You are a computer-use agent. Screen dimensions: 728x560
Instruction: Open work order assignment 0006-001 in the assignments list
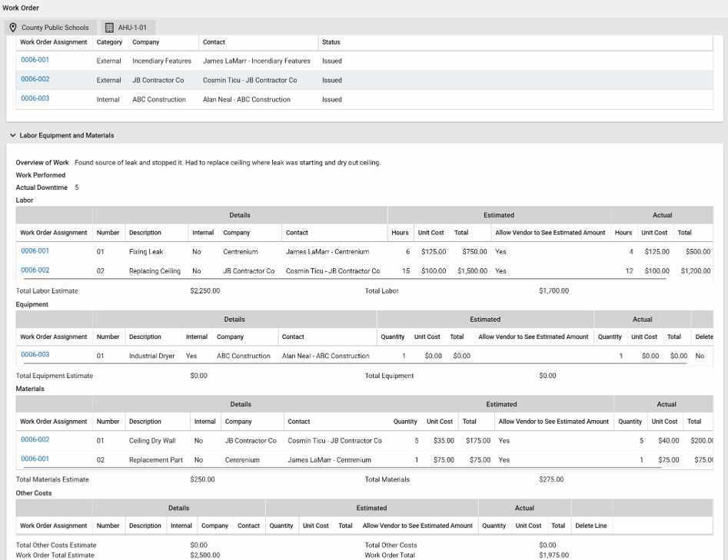35,60
